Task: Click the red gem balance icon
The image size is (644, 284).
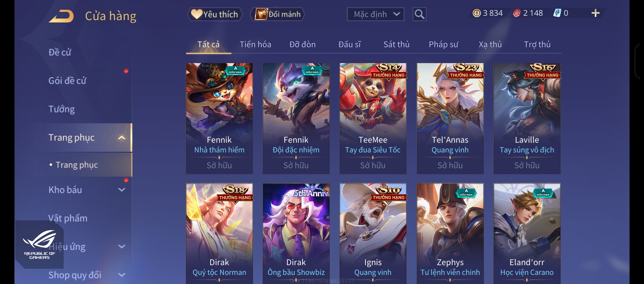Action: point(517,13)
